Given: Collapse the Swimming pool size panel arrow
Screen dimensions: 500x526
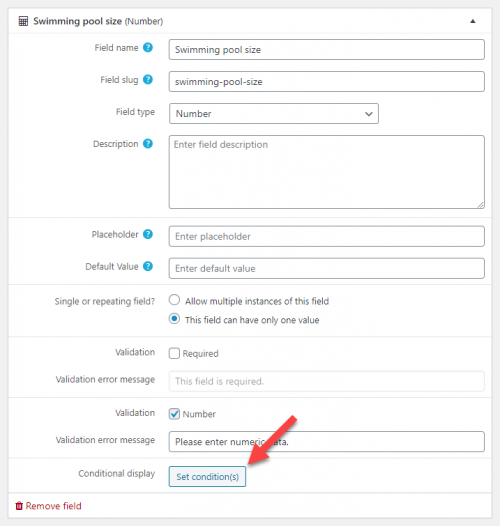Looking at the screenshot, I should coord(473,21).
